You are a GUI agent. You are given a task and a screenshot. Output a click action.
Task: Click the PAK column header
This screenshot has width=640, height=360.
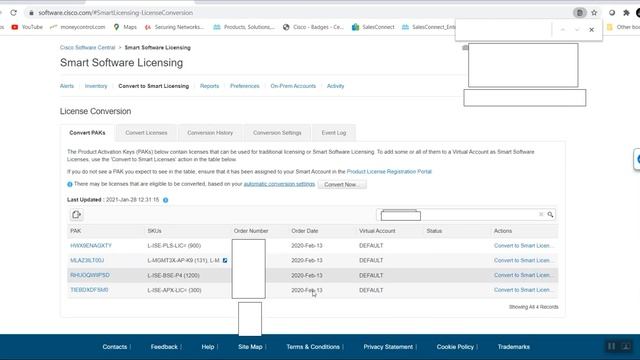point(76,231)
